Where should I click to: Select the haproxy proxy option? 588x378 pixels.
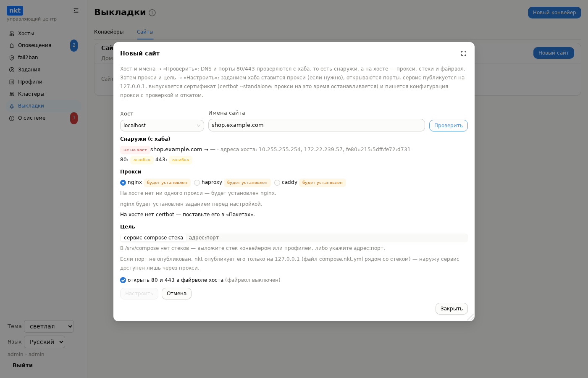click(197, 183)
